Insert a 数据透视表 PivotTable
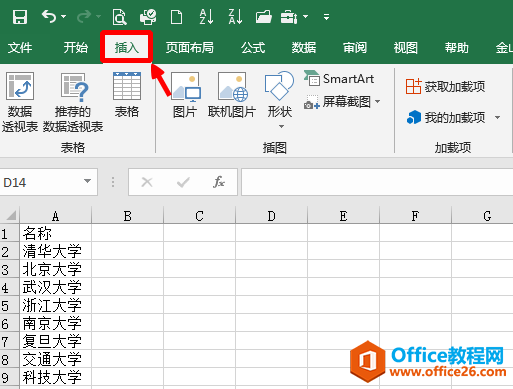513x389 pixels. point(20,102)
